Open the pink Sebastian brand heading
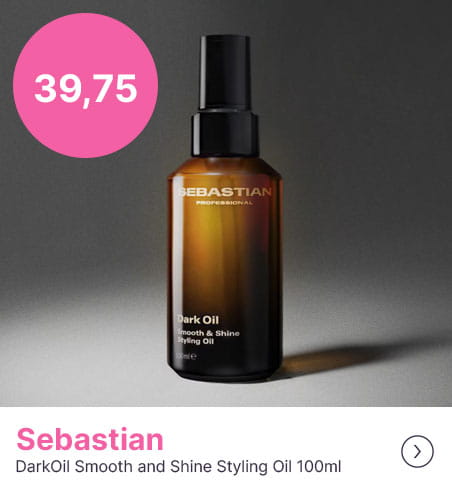 click(x=90, y=439)
